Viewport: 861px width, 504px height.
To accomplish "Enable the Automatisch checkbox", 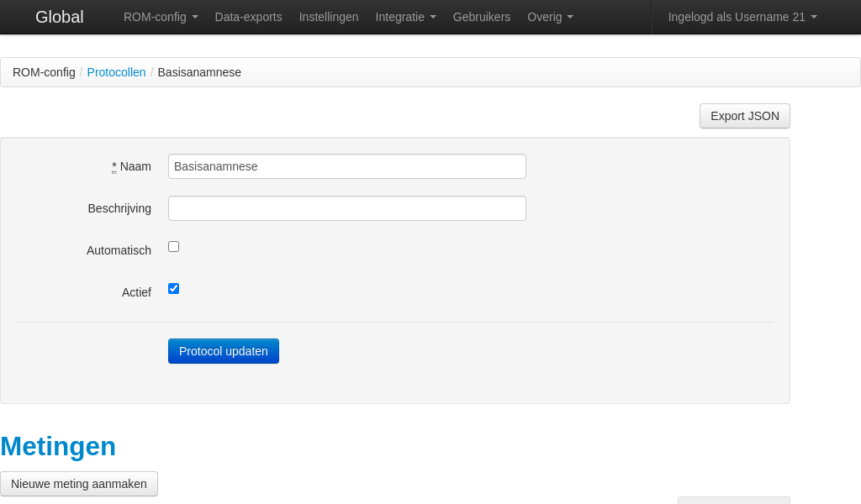I will click(x=174, y=247).
